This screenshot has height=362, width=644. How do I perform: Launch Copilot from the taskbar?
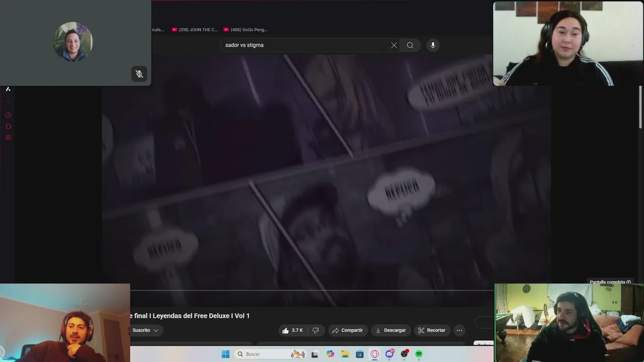coord(330,354)
